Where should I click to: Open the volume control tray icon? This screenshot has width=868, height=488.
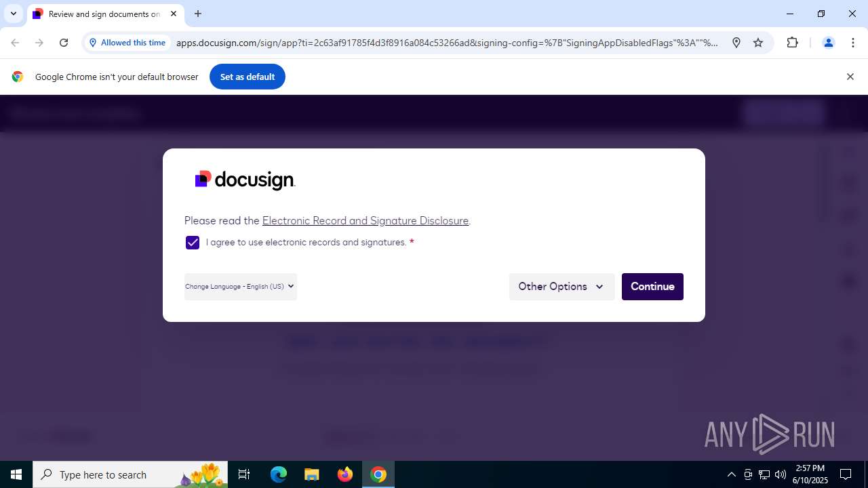click(x=781, y=474)
